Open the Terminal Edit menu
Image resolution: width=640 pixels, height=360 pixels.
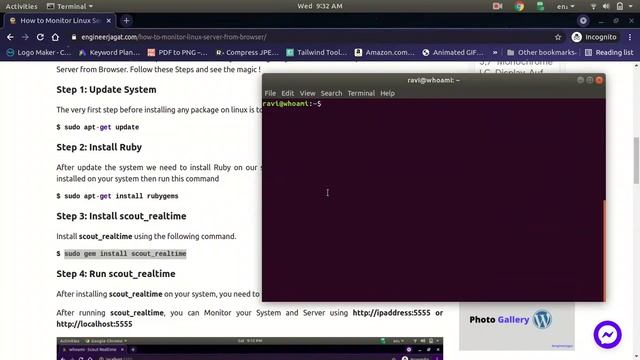point(287,93)
